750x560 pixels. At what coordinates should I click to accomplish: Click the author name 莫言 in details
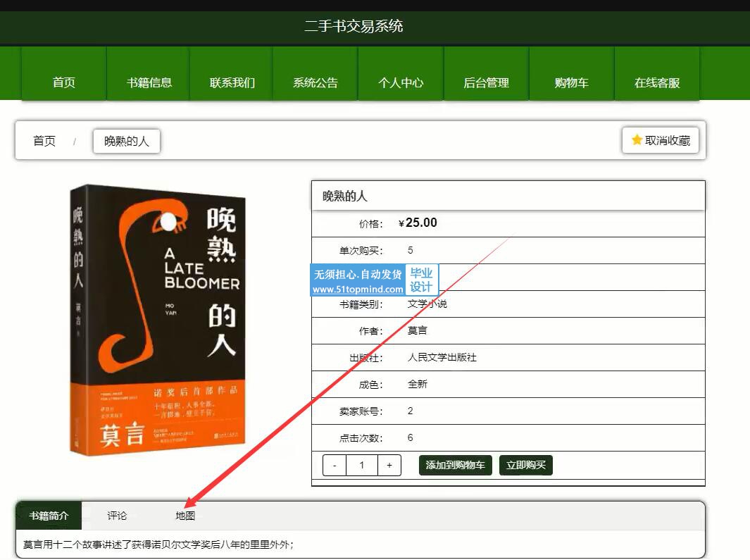[417, 330]
